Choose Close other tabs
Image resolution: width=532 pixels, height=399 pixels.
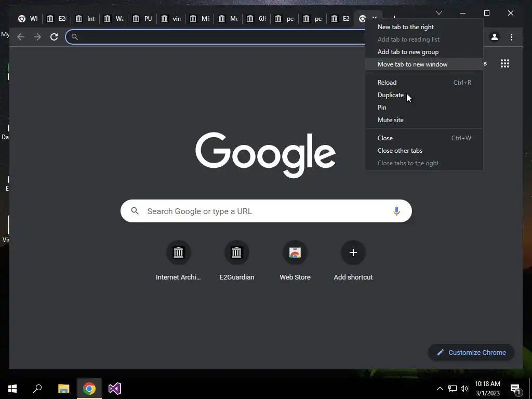[x=424, y=151]
